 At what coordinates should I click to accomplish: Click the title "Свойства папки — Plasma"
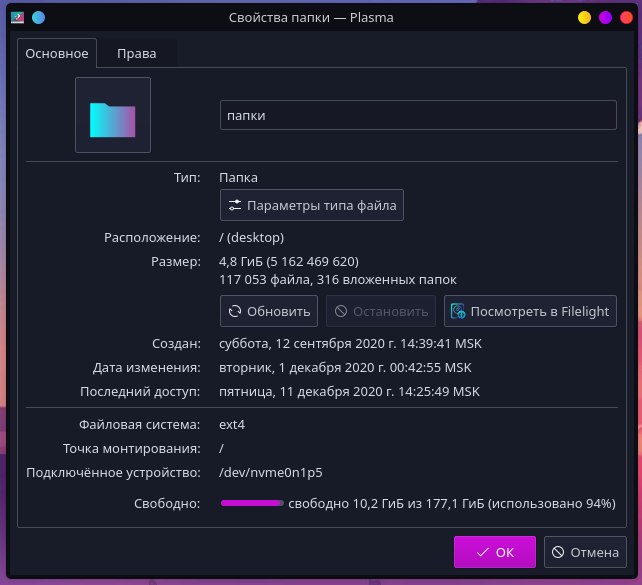311,18
